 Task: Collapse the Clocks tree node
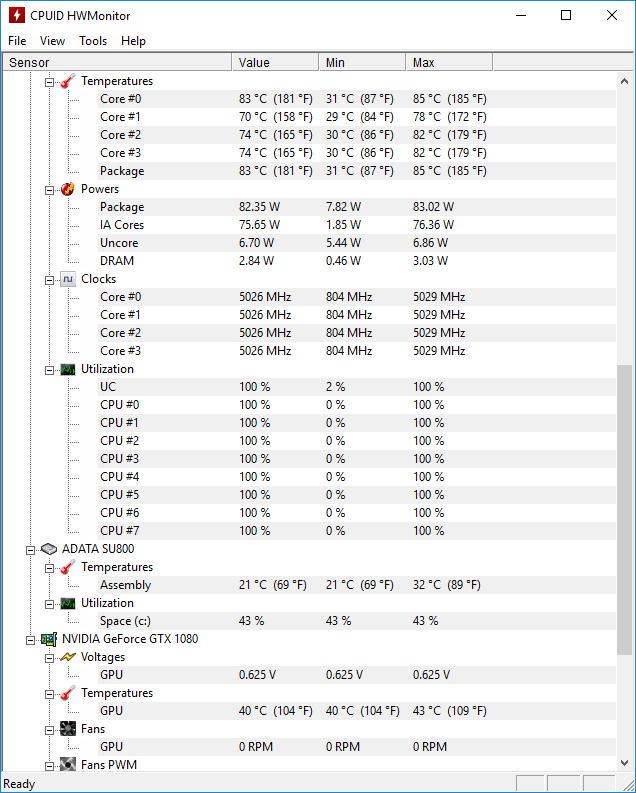pos(49,279)
